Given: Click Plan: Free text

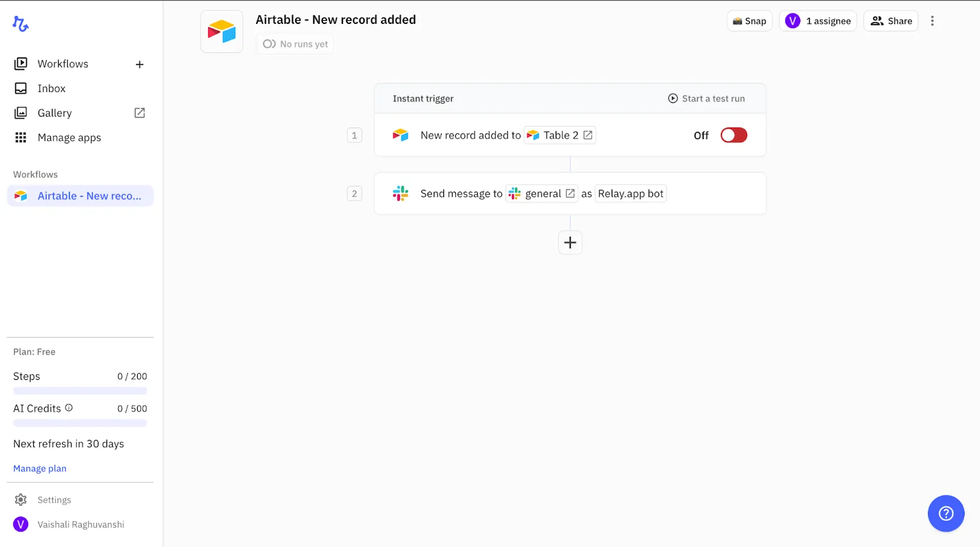Looking at the screenshot, I should click(34, 352).
